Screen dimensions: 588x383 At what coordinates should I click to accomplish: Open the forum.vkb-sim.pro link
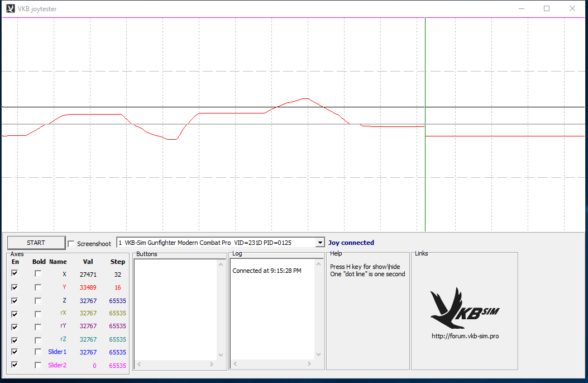coord(465,336)
